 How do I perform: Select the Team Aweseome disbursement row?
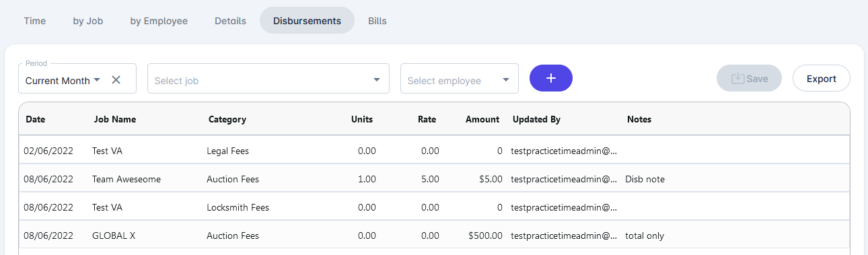tap(434, 179)
